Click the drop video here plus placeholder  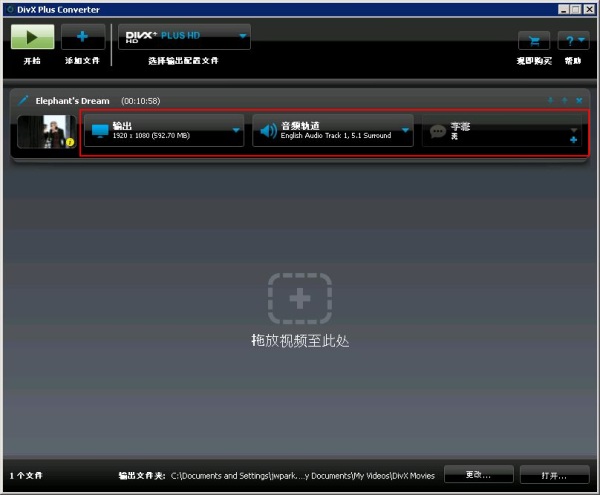tap(300, 298)
